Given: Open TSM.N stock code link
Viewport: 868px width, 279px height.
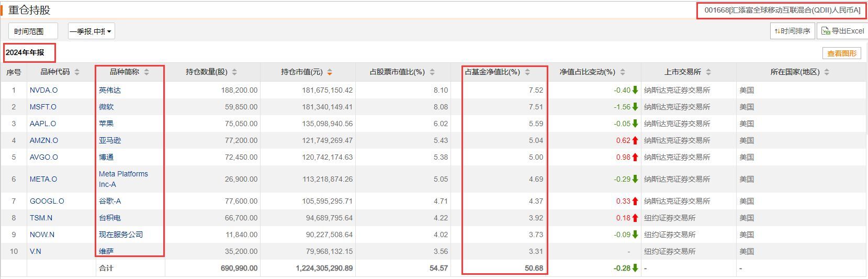Looking at the screenshot, I should pyautogui.click(x=41, y=218).
